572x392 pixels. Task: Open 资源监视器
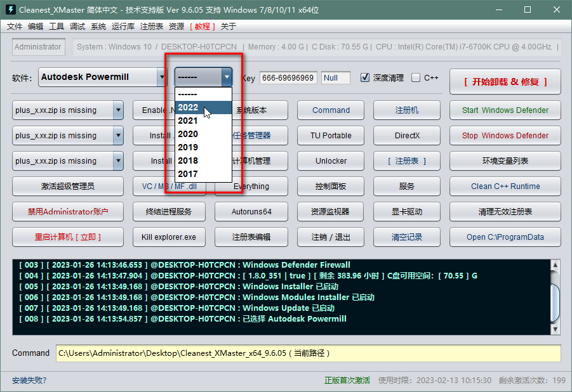click(331, 211)
